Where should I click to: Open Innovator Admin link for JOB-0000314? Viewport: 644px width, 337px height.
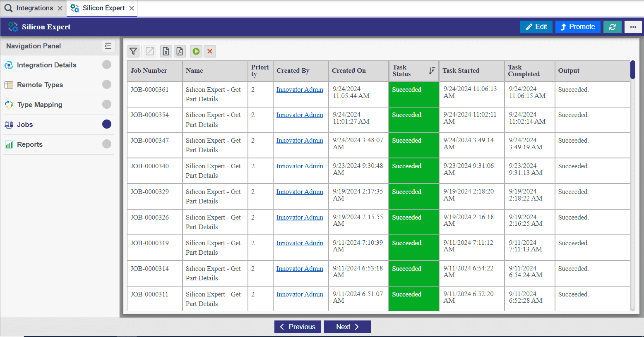coord(300,269)
